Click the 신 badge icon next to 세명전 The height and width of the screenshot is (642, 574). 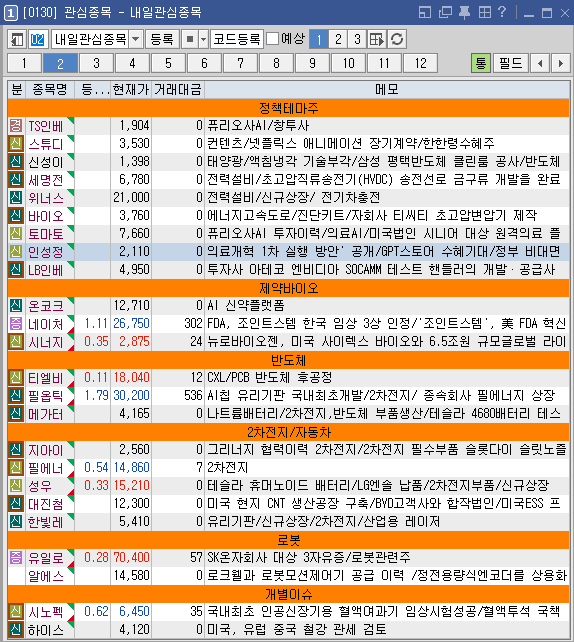[x=16, y=179]
